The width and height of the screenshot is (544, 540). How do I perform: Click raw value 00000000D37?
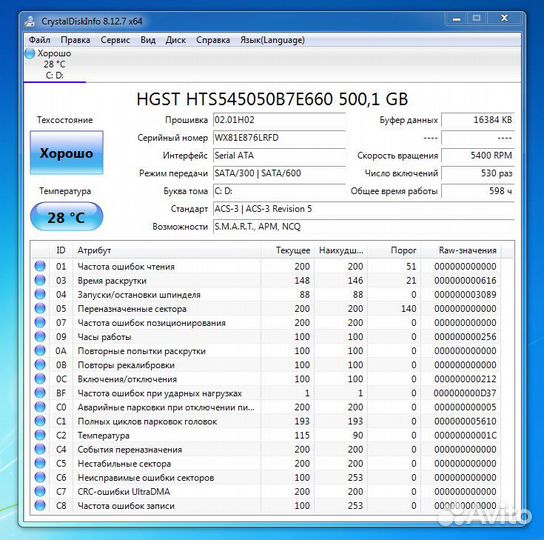click(465, 393)
